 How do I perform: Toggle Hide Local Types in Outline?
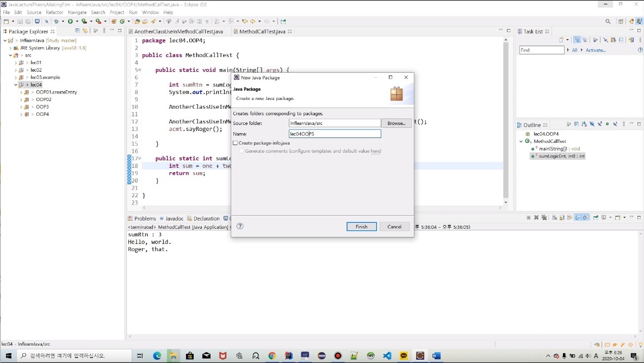coord(615,124)
